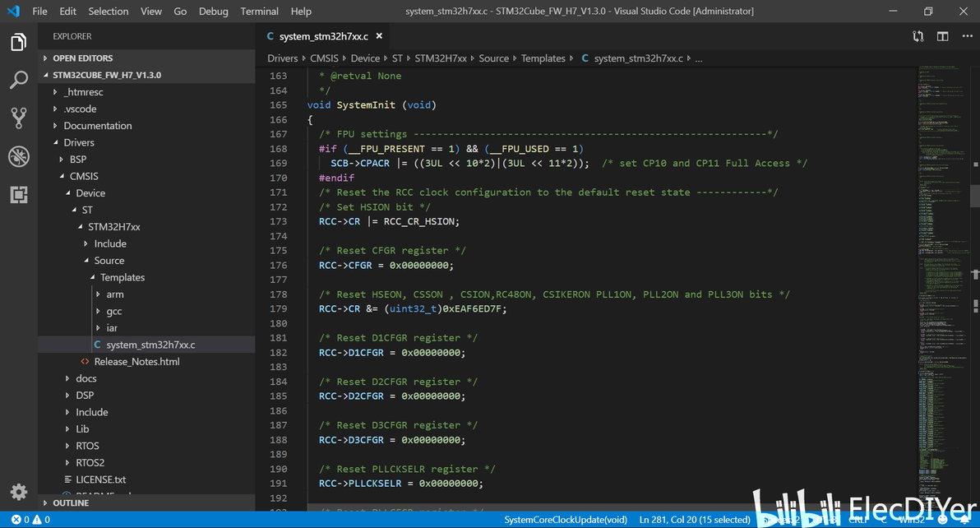Image resolution: width=980 pixels, height=528 pixels.
Task: Open the Source Control view icon
Action: click(x=18, y=118)
